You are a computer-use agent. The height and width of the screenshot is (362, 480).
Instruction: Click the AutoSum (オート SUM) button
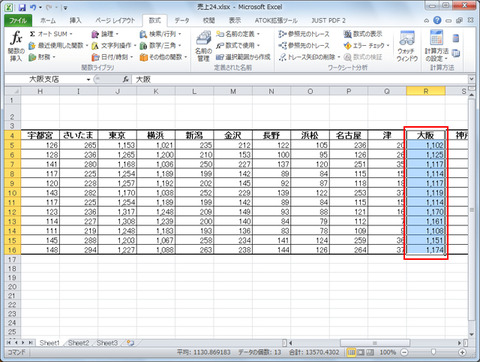[51, 34]
